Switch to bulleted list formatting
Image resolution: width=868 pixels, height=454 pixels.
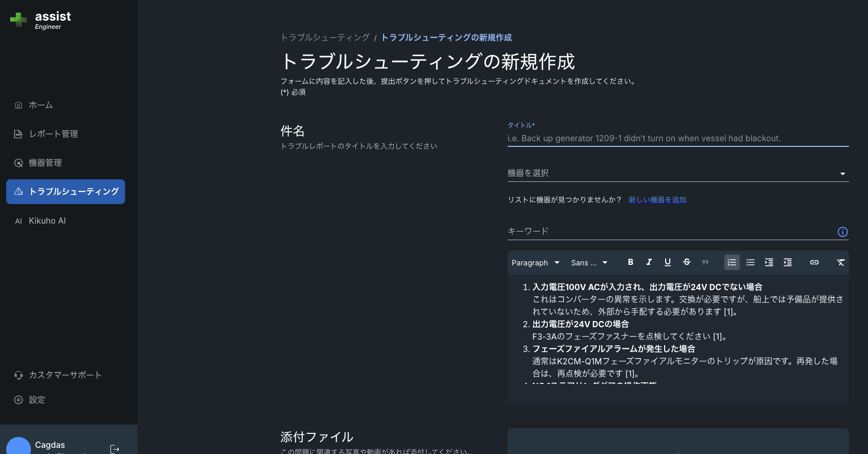[x=751, y=262]
